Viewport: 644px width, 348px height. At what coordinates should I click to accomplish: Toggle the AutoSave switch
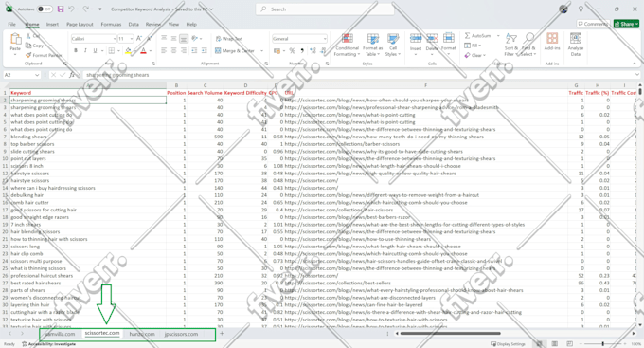click(x=45, y=9)
